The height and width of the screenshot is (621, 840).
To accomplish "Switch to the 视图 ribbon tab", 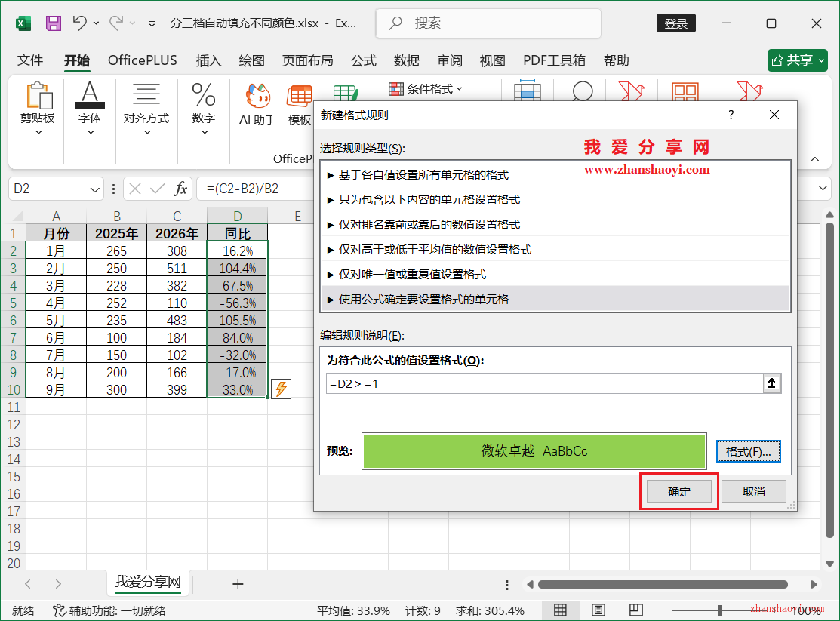I will click(492, 60).
